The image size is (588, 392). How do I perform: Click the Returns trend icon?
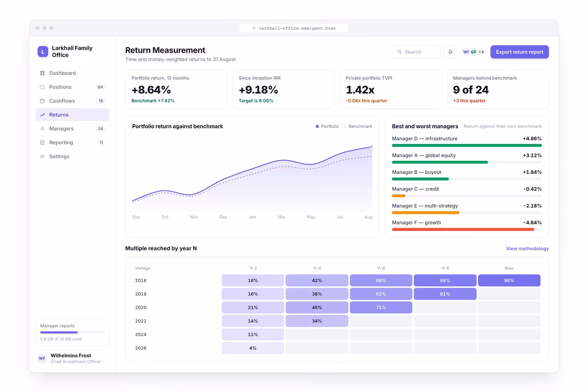pos(42,115)
